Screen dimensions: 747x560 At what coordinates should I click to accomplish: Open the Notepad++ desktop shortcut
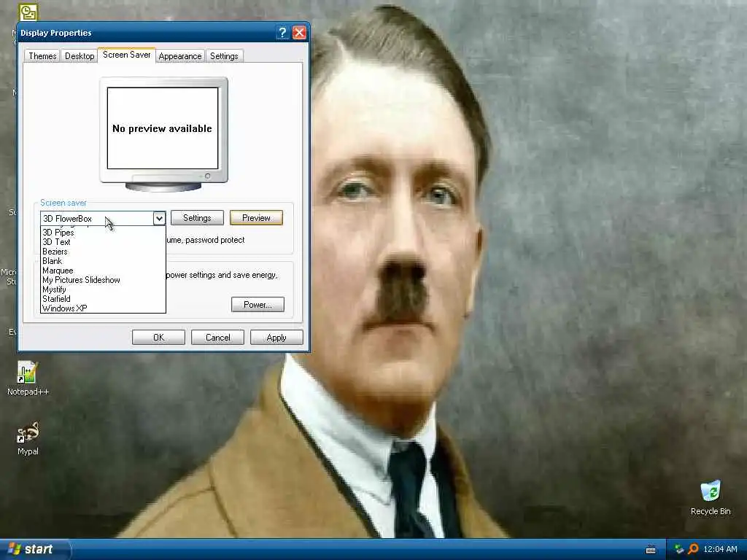27,378
